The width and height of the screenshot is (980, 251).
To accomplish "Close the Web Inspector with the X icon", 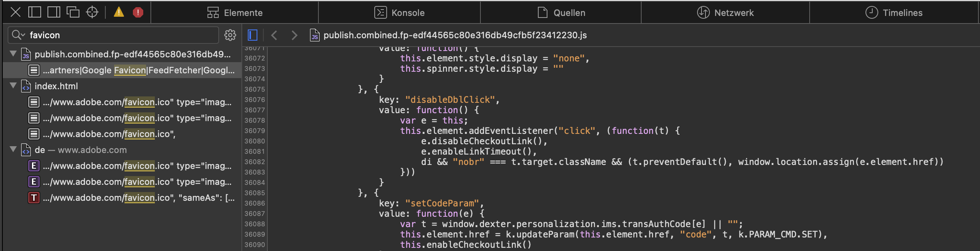I will [x=16, y=12].
